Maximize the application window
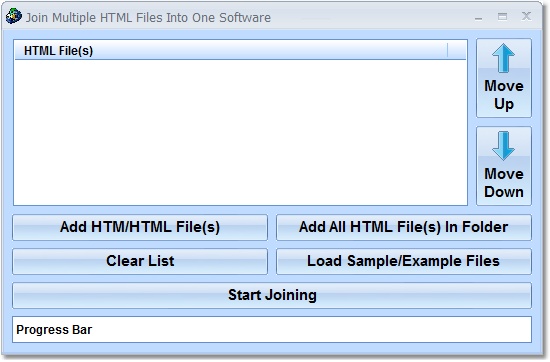The image size is (550, 362). click(x=502, y=16)
